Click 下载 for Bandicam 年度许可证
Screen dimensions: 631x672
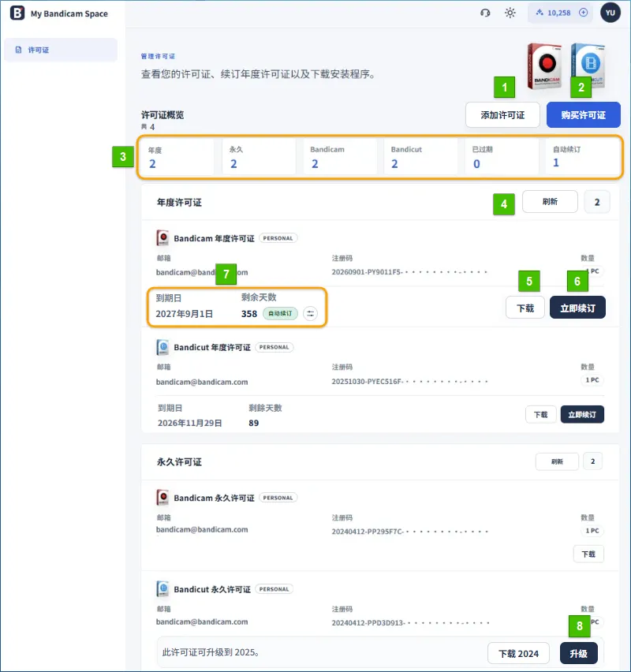pyautogui.click(x=525, y=308)
